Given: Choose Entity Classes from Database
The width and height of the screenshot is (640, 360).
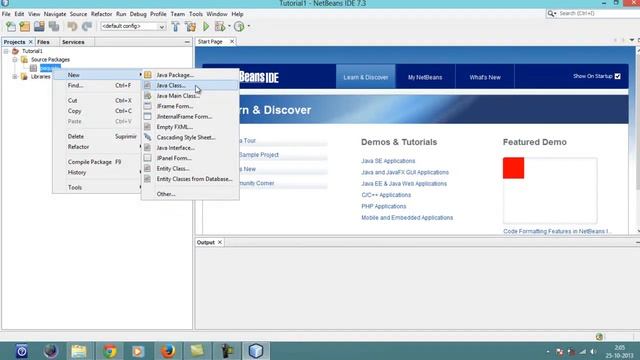Looking at the screenshot, I should click(190, 179).
